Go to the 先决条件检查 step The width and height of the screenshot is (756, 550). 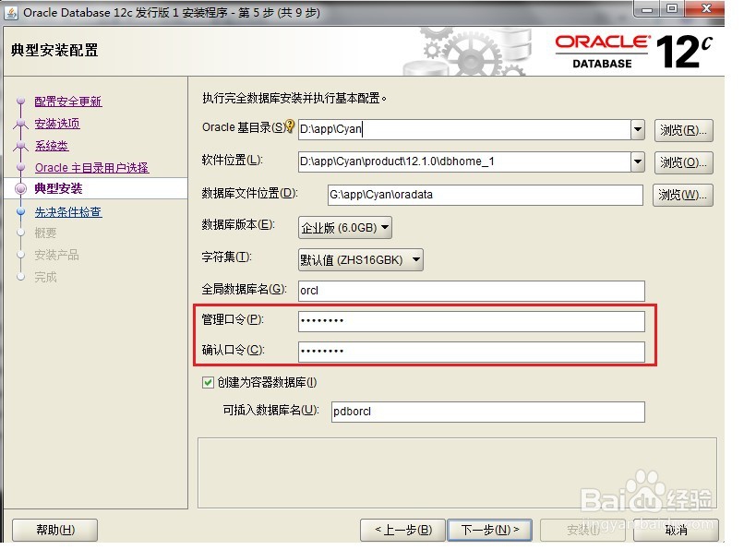68,212
